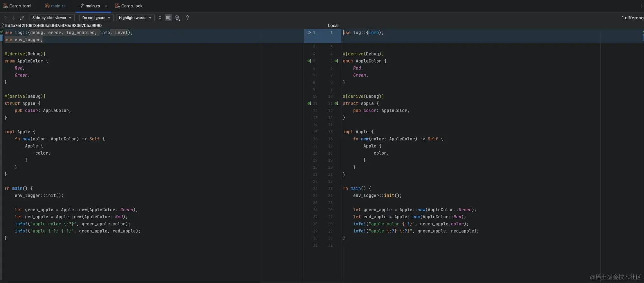Click the blue change marker on right error stripe

click(643, 37)
